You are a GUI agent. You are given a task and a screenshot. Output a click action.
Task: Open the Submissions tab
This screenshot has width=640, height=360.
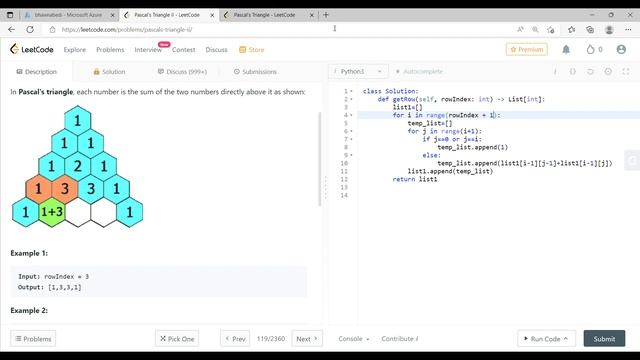click(x=255, y=72)
